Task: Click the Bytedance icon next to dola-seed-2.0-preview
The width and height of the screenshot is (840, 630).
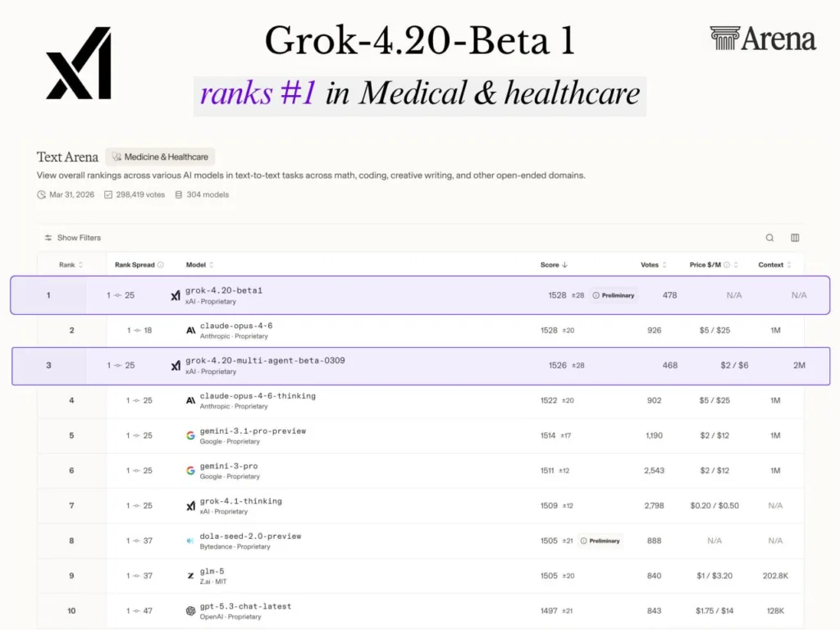Action: 189,541
